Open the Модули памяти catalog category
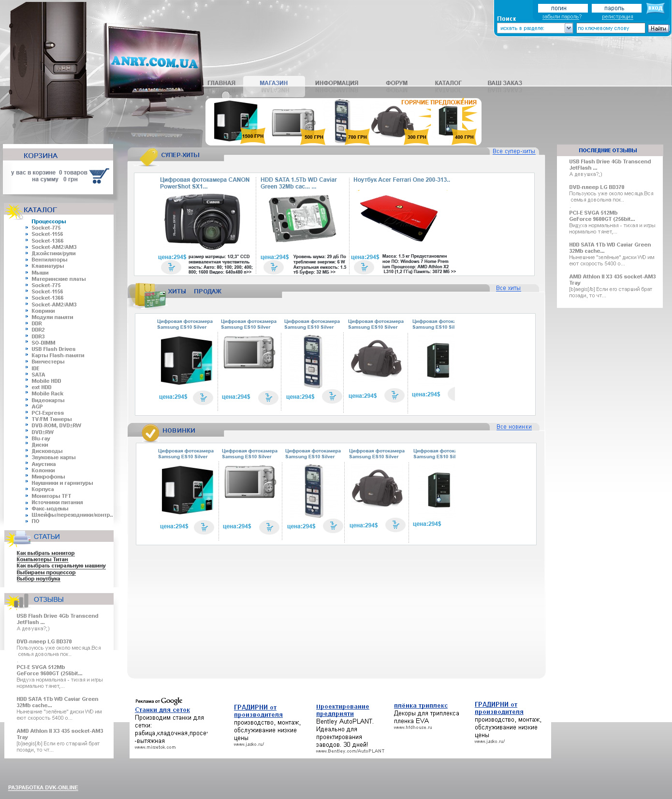The width and height of the screenshot is (672, 799). 52,317
